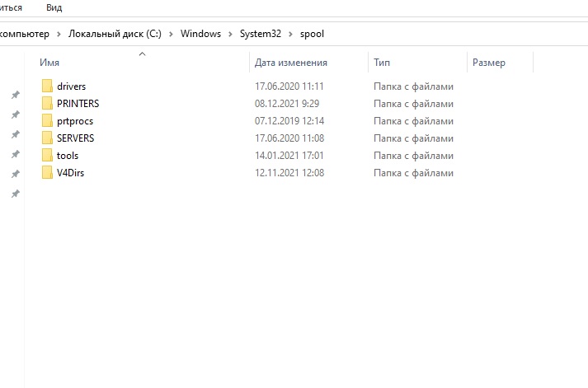The image size is (588, 388).
Task: Click date 07.12.2019 12:14 of prtprocs
Action: tap(289, 121)
